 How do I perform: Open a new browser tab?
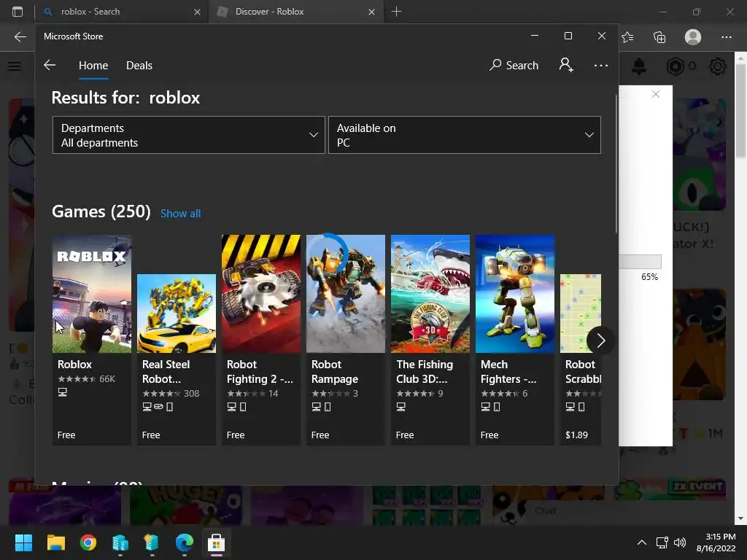[396, 12]
